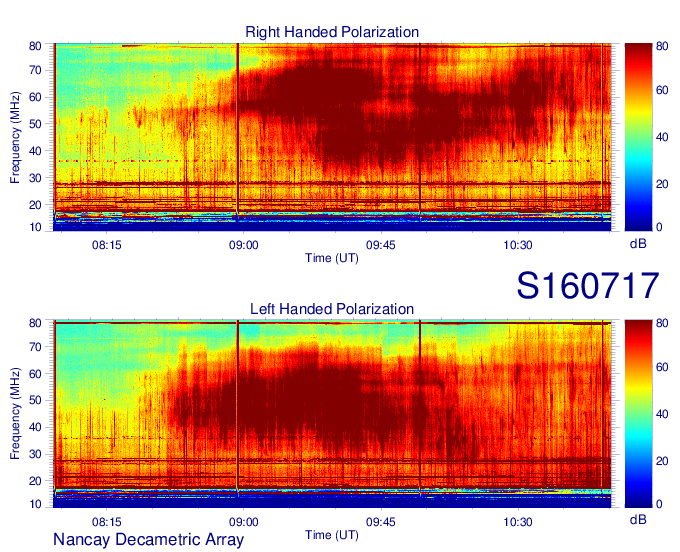Image resolution: width=680 pixels, height=552 pixels.
Task: Click the 50 MHz tick of Right Handed frequency axis
Action: pyautogui.click(x=35, y=124)
